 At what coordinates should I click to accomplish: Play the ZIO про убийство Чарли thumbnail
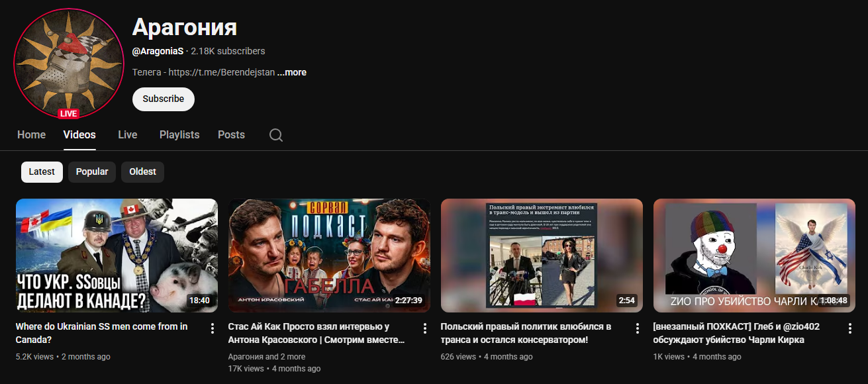click(754, 256)
